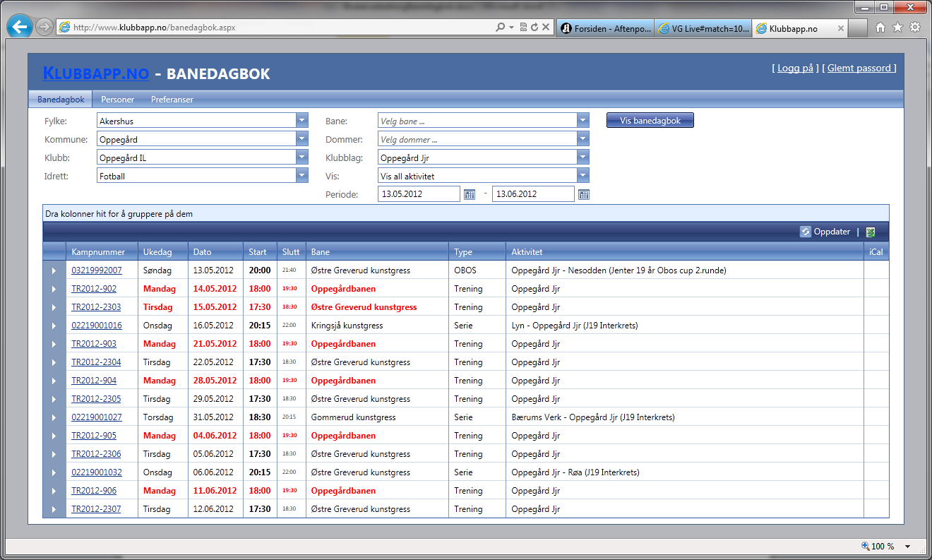Switch to Forsiden - Aftenposten browser tab
932x560 pixels.
605,29
